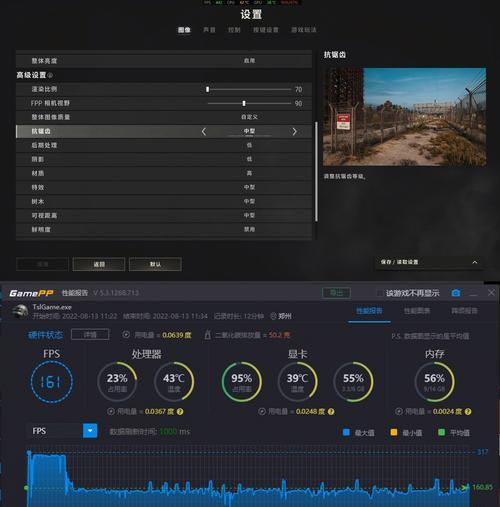Switch to the 声音 settings tab

coord(209,30)
